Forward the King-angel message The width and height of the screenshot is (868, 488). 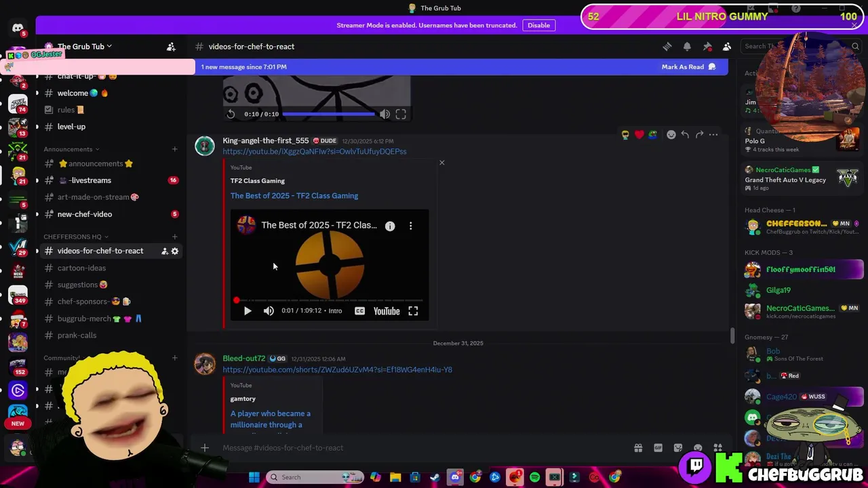point(699,135)
